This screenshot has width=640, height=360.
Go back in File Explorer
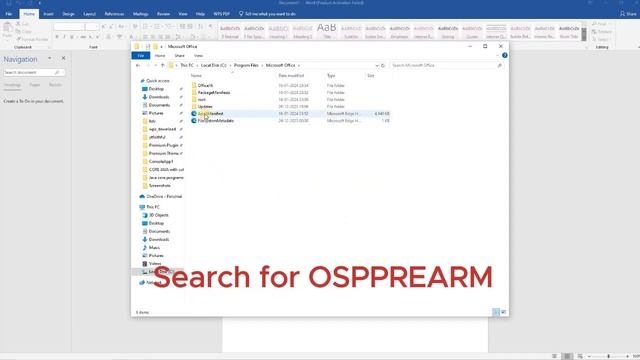point(138,65)
